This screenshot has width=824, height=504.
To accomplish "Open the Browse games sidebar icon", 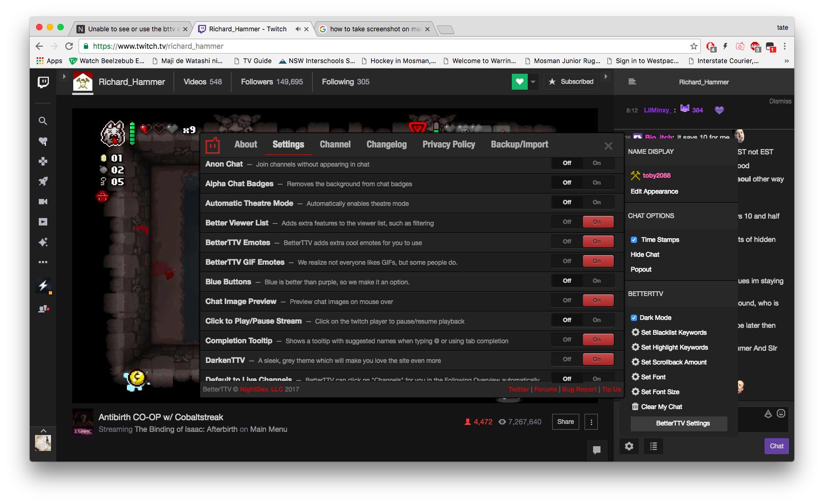I will 43,161.
